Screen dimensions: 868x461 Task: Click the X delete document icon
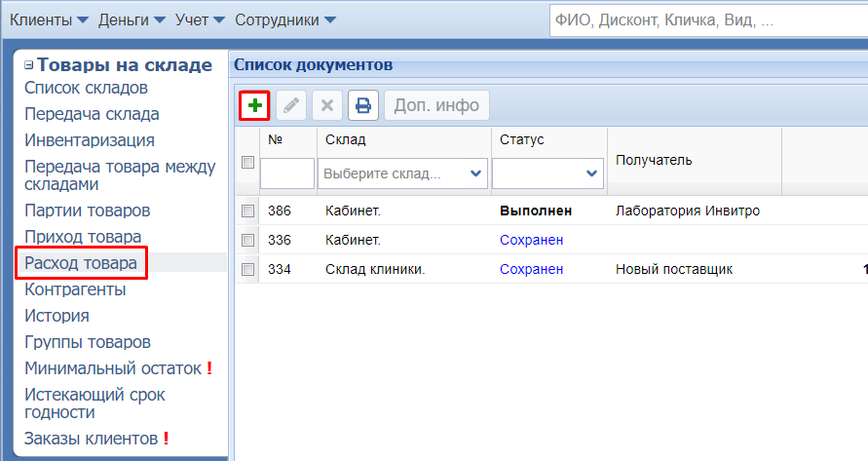(x=326, y=105)
